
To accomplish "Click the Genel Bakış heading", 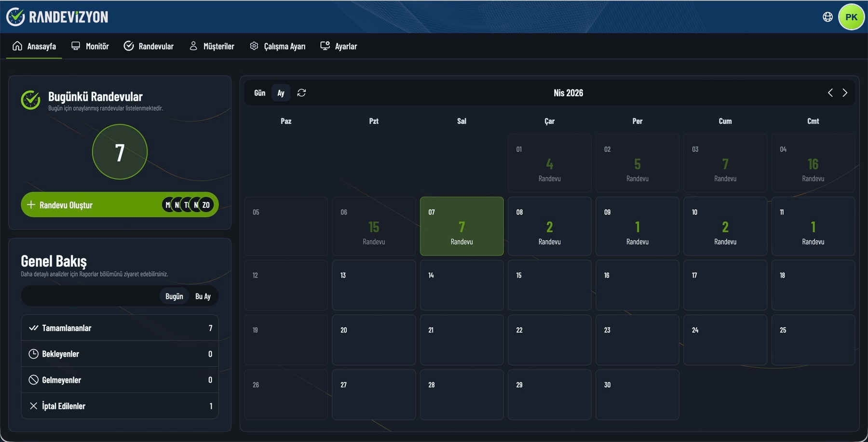I will click(x=54, y=261).
